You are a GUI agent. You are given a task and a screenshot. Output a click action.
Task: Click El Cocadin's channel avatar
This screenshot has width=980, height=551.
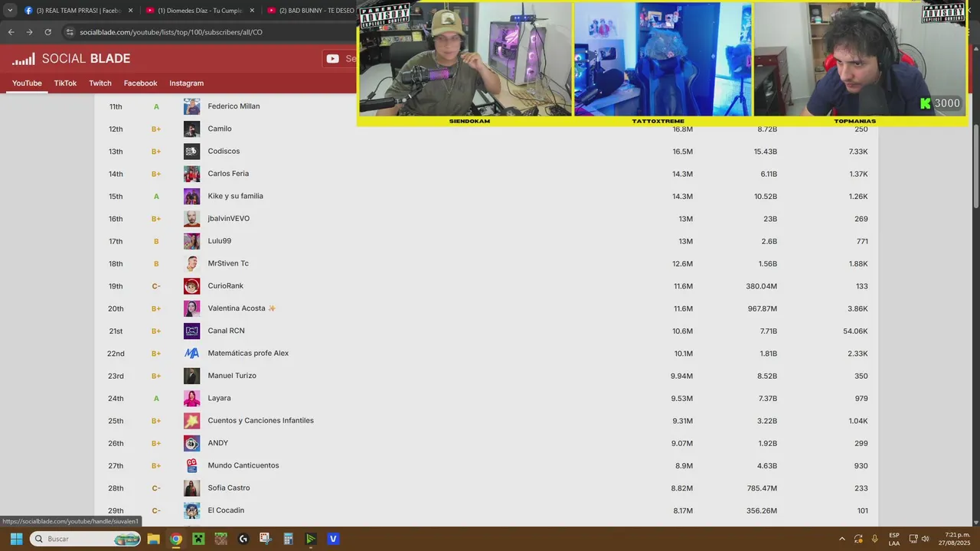191,510
